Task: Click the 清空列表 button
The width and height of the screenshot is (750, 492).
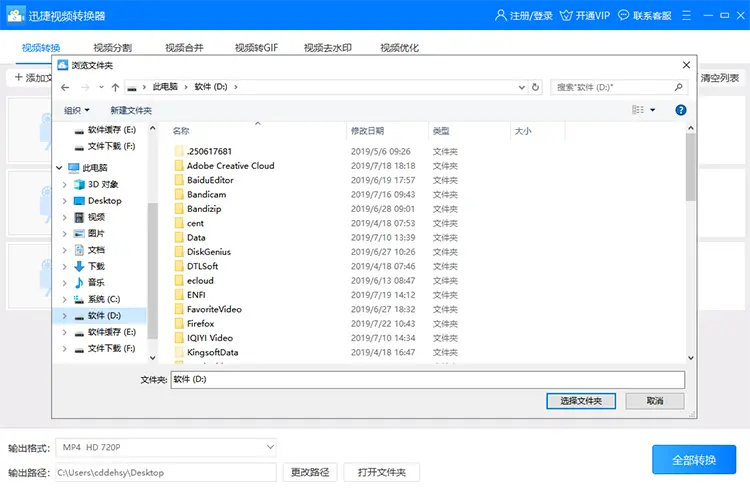Action: (x=720, y=78)
